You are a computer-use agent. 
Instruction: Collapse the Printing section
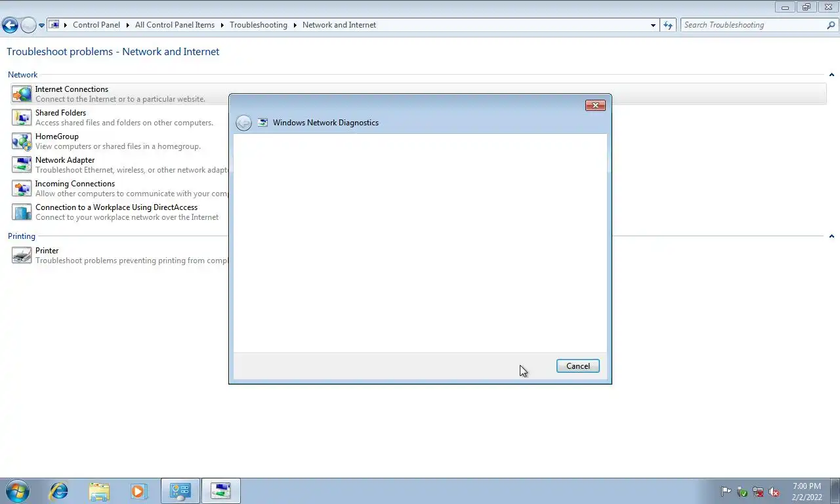[x=831, y=236]
